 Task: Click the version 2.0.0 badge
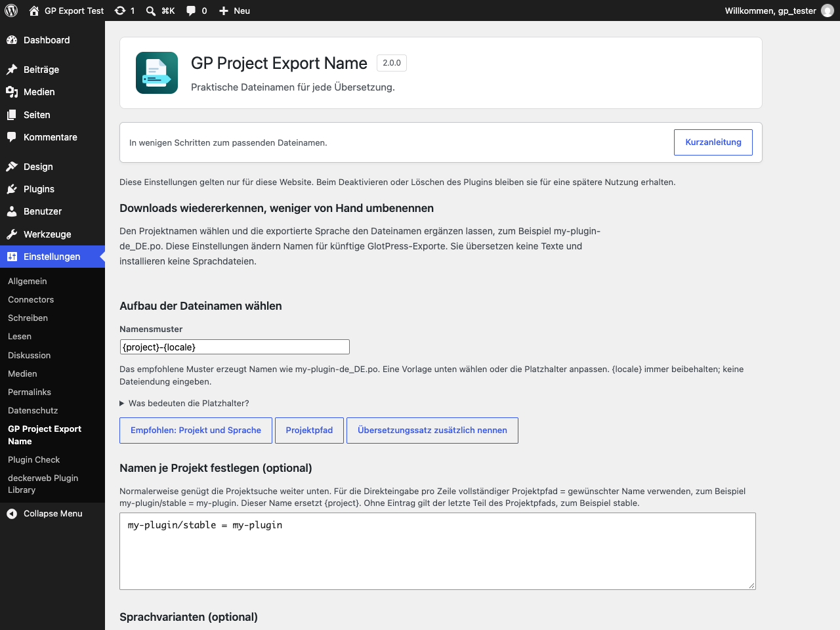click(x=392, y=63)
